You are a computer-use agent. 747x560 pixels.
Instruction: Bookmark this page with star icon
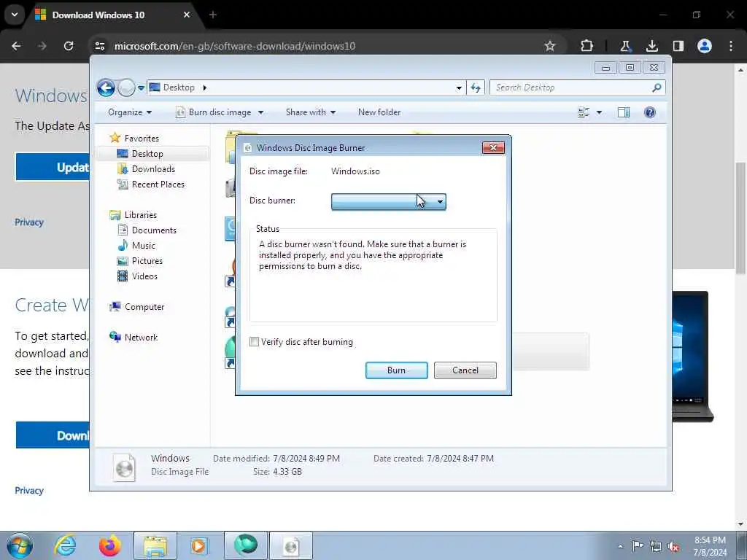(x=550, y=46)
